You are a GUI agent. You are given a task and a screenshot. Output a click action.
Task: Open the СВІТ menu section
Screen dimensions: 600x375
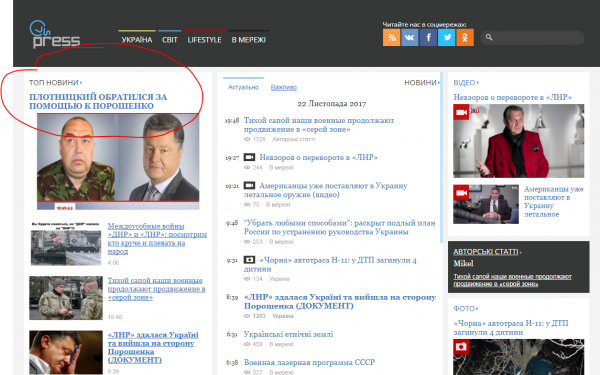[170, 40]
